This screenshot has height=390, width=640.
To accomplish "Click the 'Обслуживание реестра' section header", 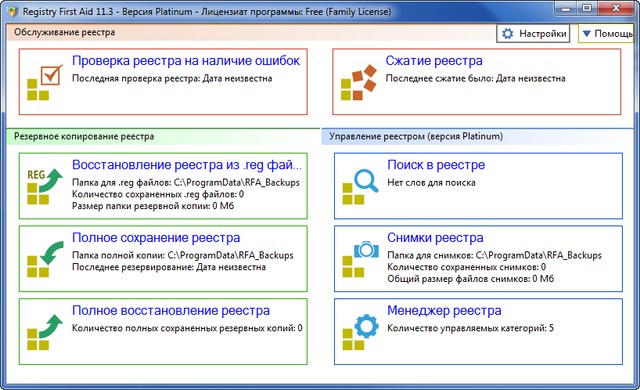I will pyautogui.click(x=64, y=32).
